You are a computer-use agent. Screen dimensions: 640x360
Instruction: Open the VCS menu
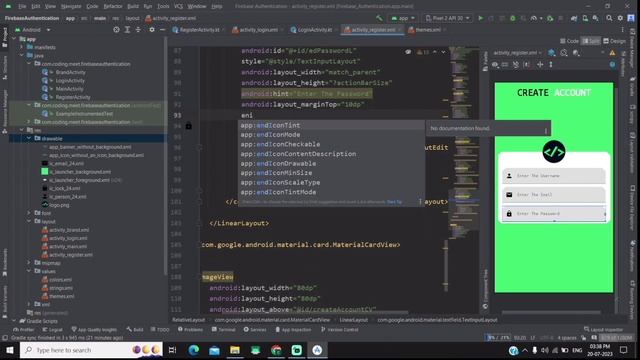pyautogui.click(x=178, y=6)
